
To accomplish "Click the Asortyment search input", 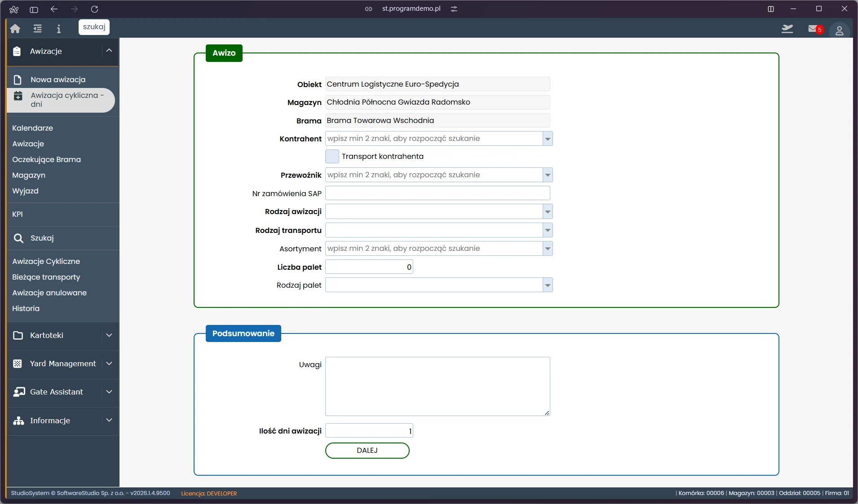I will (434, 249).
